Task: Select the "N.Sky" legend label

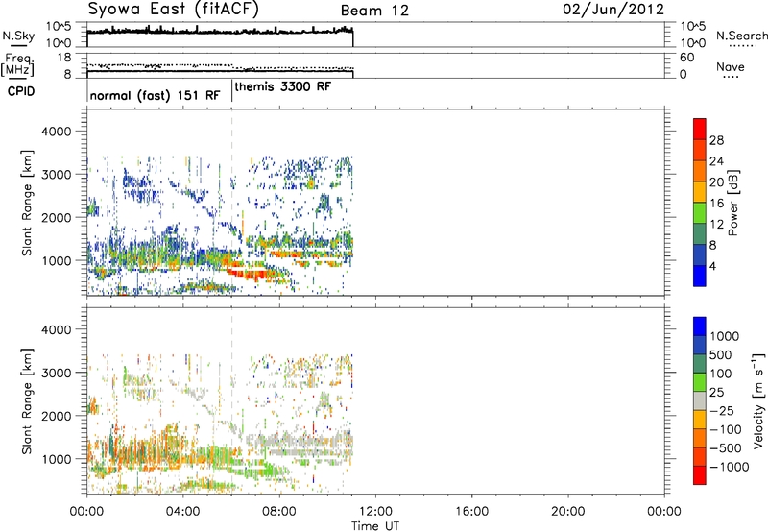Action: pos(18,36)
